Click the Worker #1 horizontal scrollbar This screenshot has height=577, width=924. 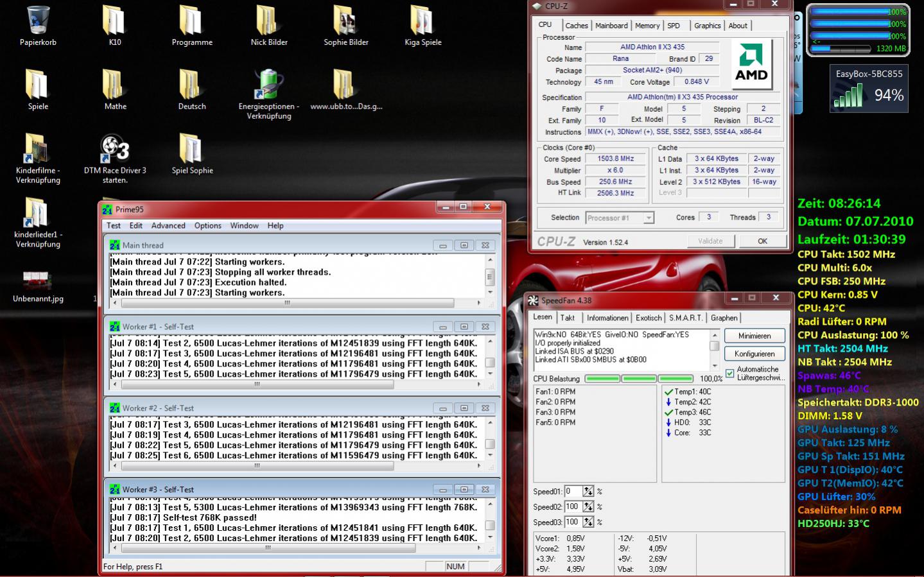click(257, 384)
